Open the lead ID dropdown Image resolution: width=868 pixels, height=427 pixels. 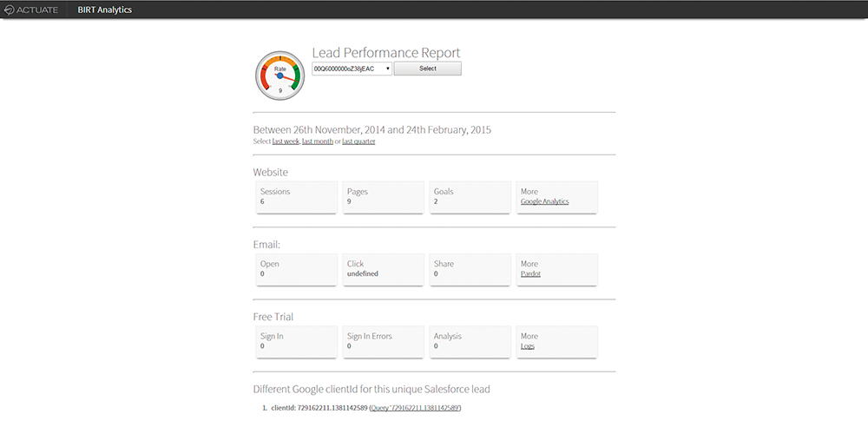click(352, 69)
